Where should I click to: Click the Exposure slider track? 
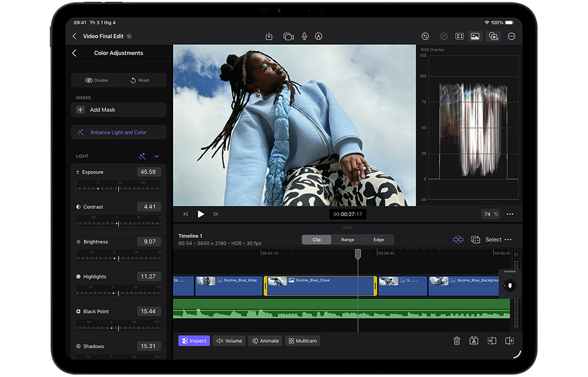pos(118,188)
